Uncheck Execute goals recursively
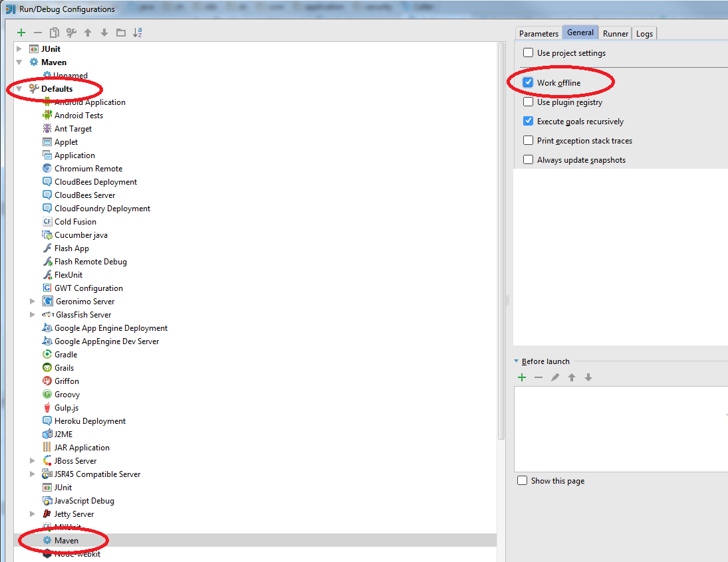This screenshot has height=562, width=728. coord(528,121)
